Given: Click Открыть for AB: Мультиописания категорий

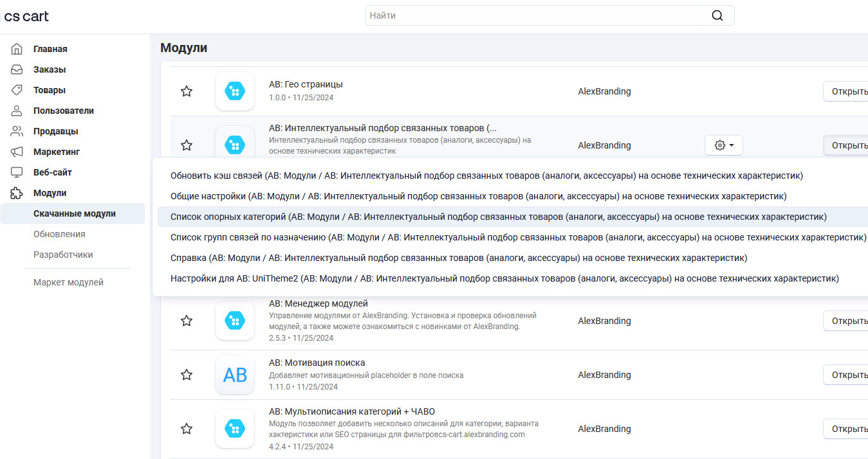Looking at the screenshot, I should pos(845,429).
